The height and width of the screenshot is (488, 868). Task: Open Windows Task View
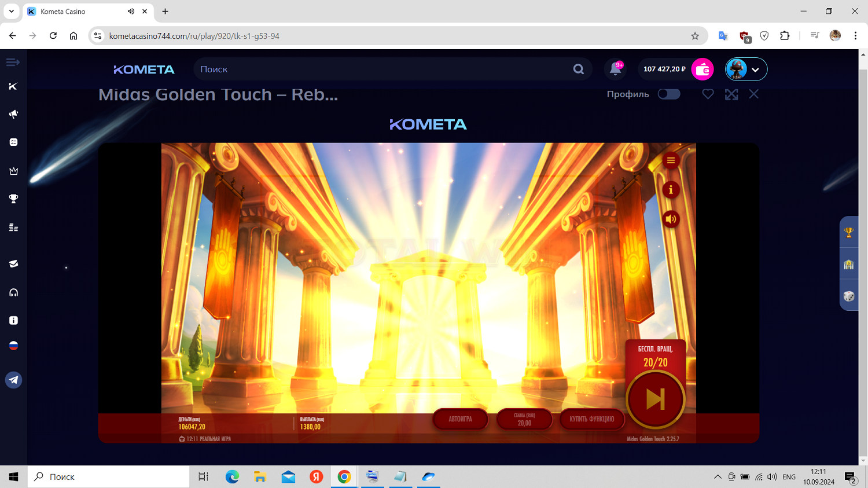point(203,477)
